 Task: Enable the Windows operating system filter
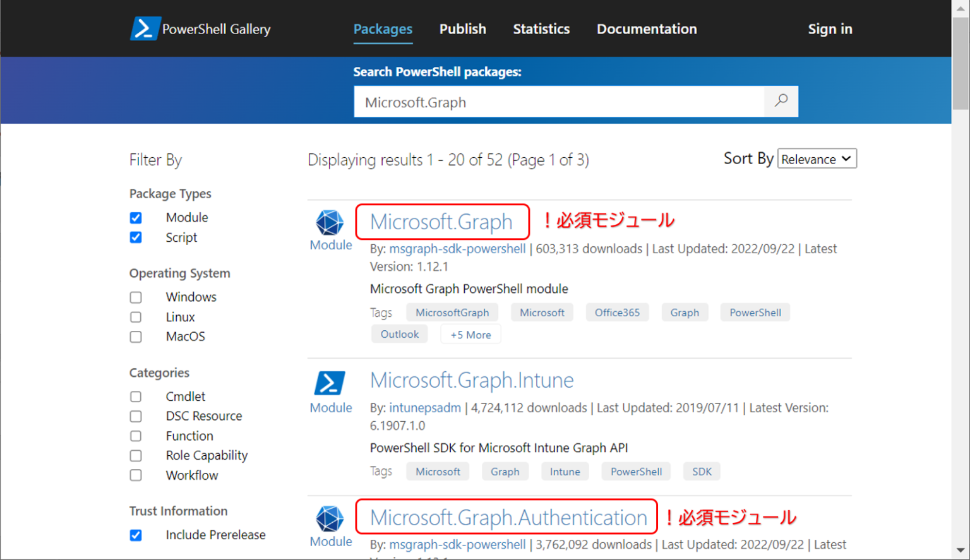(136, 297)
